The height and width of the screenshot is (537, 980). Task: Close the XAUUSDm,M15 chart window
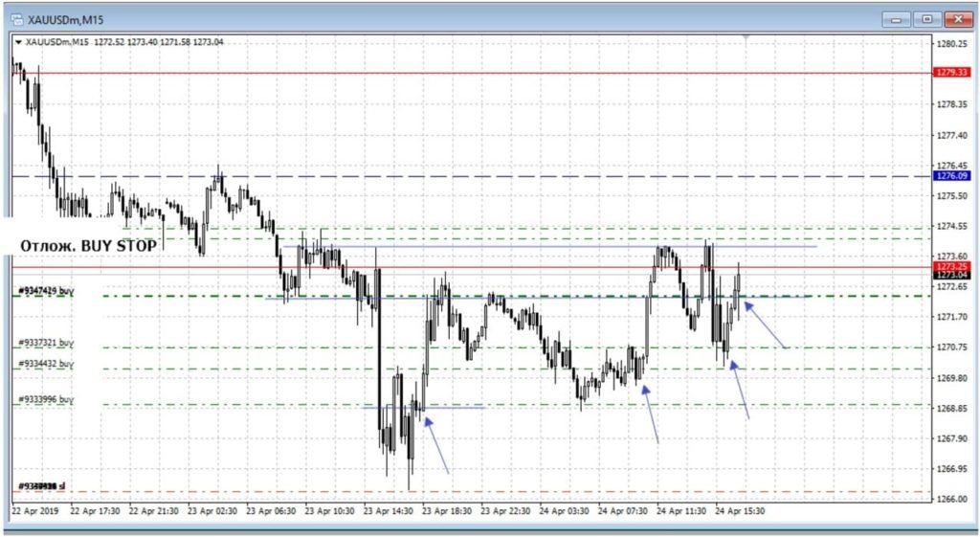click(x=956, y=19)
